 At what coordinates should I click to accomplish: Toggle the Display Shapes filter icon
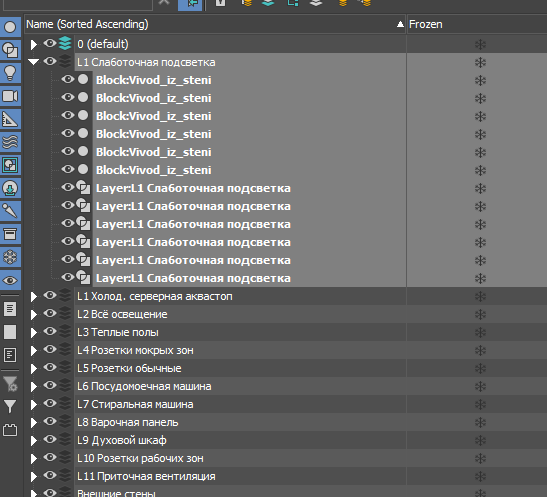pyautogui.click(x=10, y=50)
